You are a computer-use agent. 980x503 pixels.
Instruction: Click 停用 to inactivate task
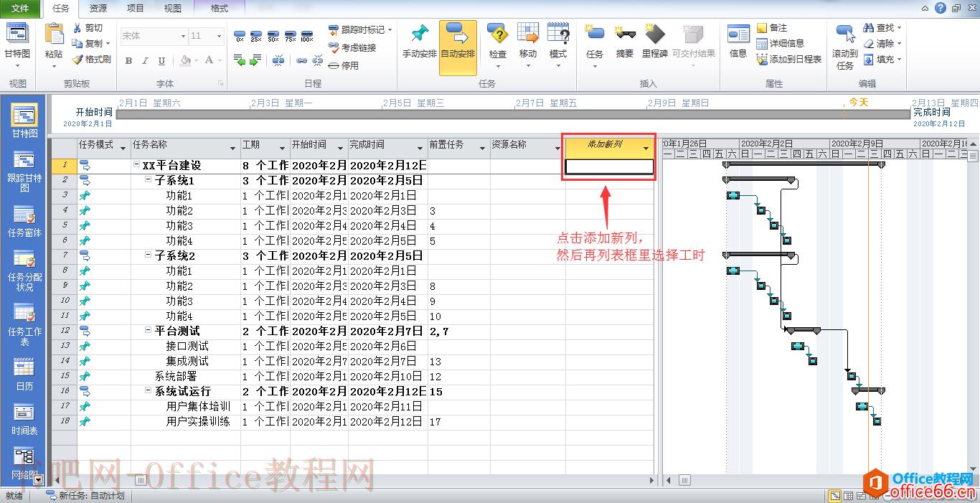[343, 65]
